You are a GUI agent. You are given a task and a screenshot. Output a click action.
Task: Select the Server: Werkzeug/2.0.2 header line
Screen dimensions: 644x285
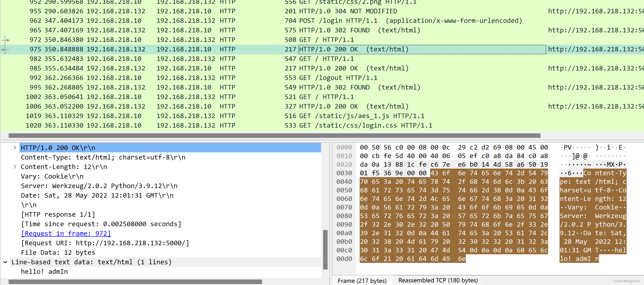(99, 186)
